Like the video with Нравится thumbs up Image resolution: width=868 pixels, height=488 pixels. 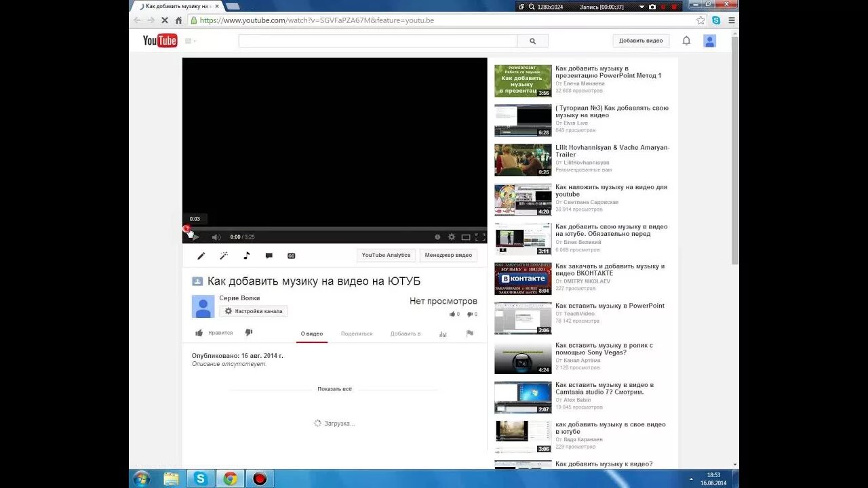(x=214, y=333)
